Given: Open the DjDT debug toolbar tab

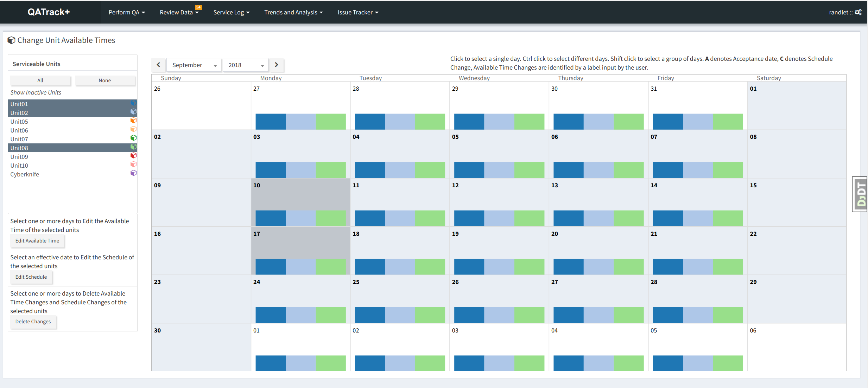Looking at the screenshot, I should 860,194.
